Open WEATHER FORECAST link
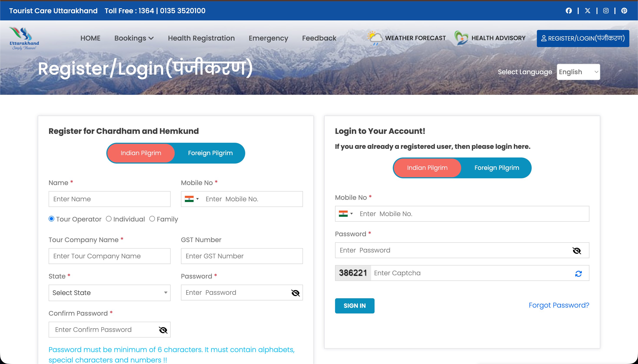This screenshot has width=638, height=364. point(415,38)
